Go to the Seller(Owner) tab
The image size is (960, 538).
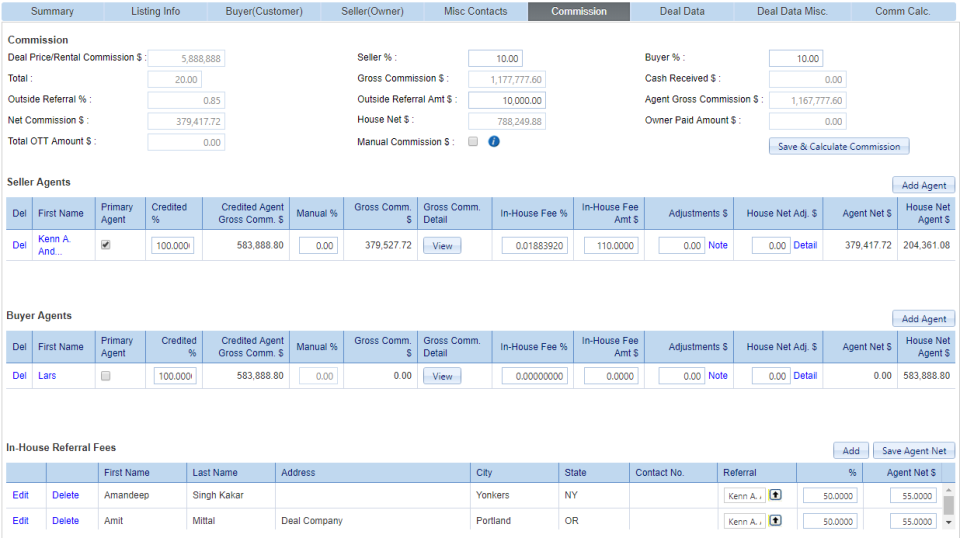[x=372, y=11]
